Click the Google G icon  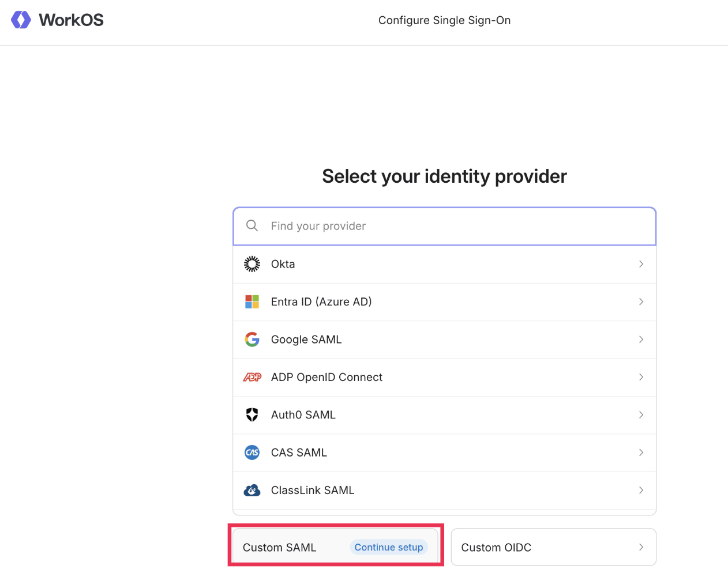click(252, 340)
